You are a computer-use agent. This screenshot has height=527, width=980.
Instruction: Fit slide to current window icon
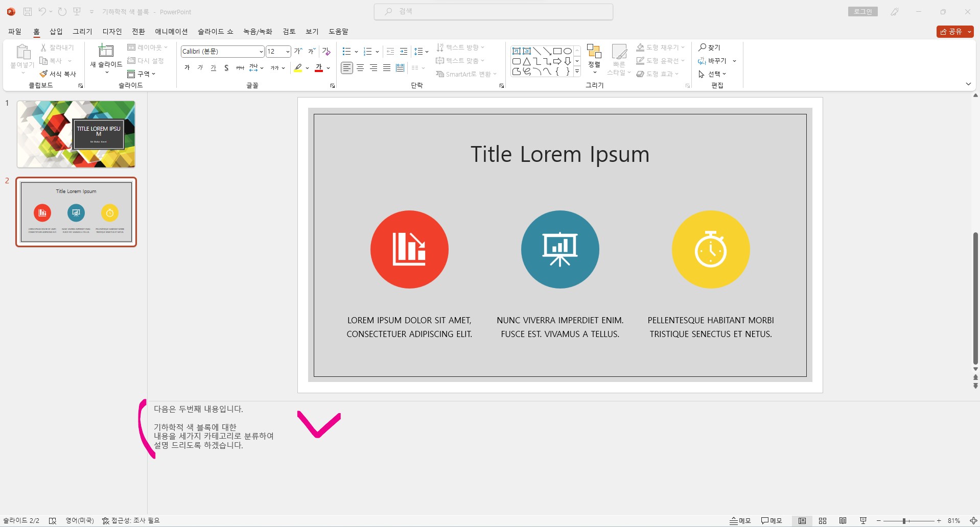pyautogui.click(x=973, y=521)
